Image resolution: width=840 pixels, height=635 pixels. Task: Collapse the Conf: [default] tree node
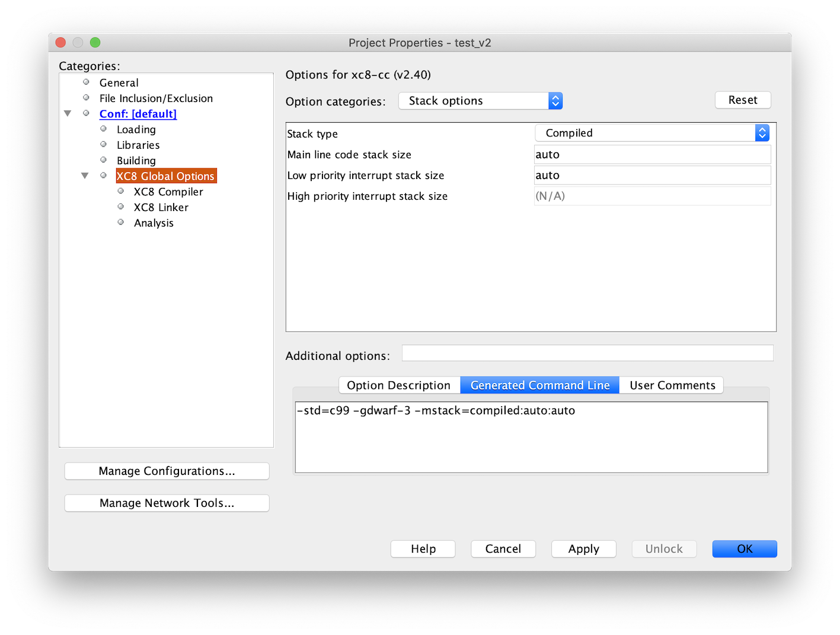point(68,113)
